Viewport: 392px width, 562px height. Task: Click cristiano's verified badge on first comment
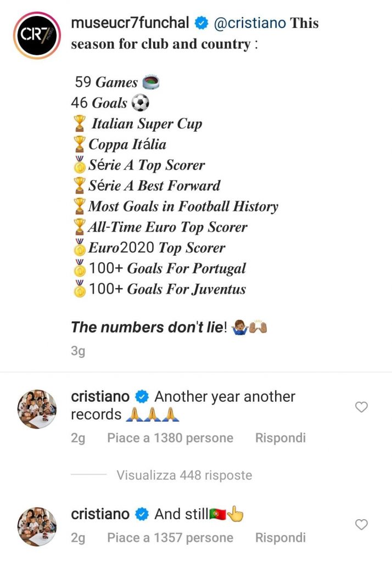142,396
